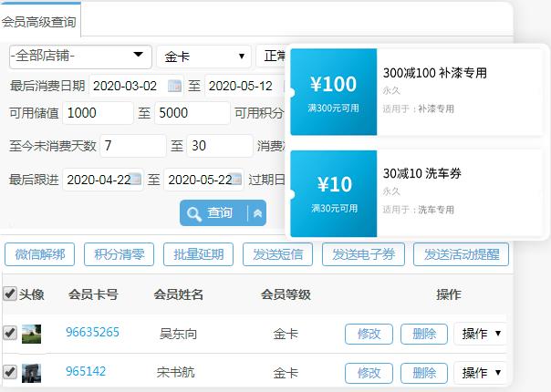The height and width of the screenshot is (392, 551).
Task: Switch to the 会员高级查询 tab
Action: 40,20
